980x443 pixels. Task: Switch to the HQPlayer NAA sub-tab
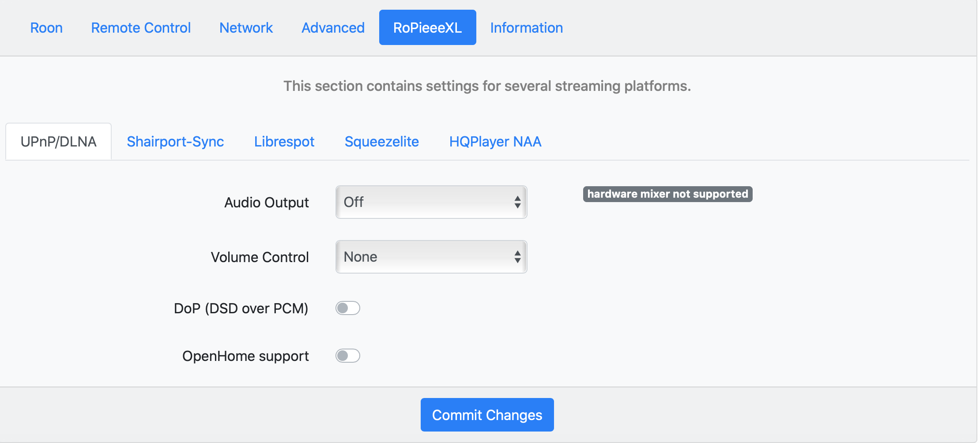(x=495, y=142)
